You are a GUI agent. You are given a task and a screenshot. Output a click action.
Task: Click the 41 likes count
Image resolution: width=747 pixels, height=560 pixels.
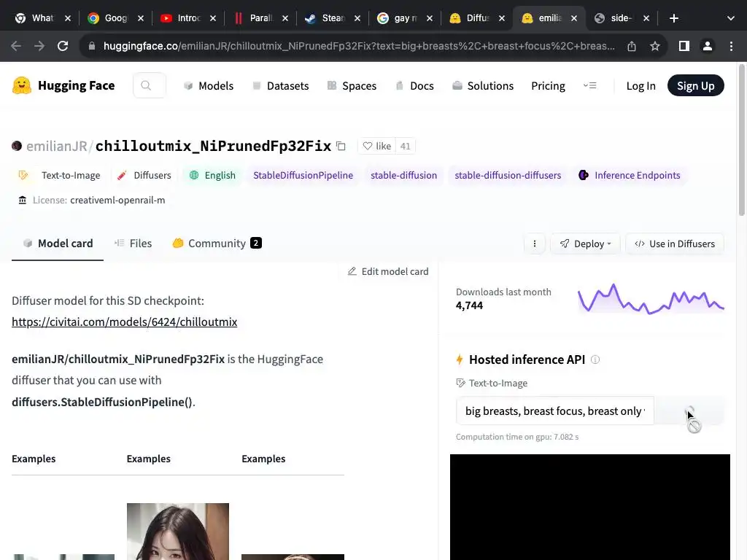405,146
